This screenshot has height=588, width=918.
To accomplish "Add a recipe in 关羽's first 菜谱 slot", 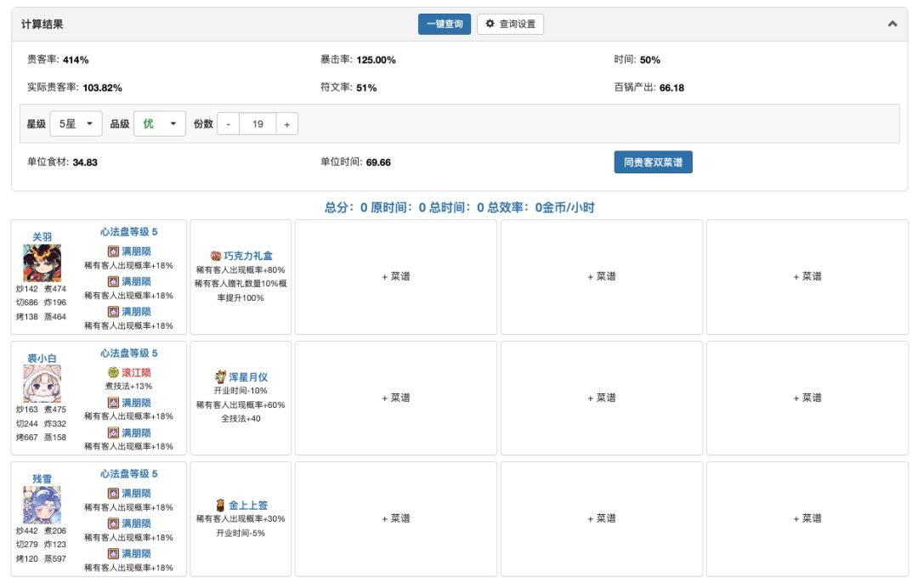I will [396, 277].
